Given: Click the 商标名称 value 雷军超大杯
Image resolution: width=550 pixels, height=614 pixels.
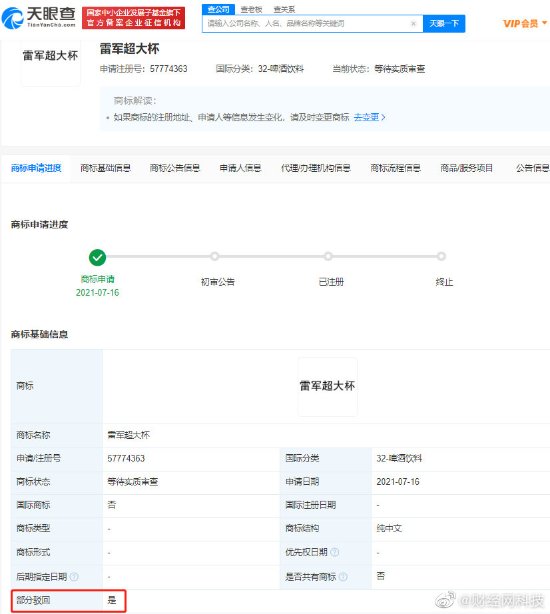Looking at the screenshot, I should point(128,435).
